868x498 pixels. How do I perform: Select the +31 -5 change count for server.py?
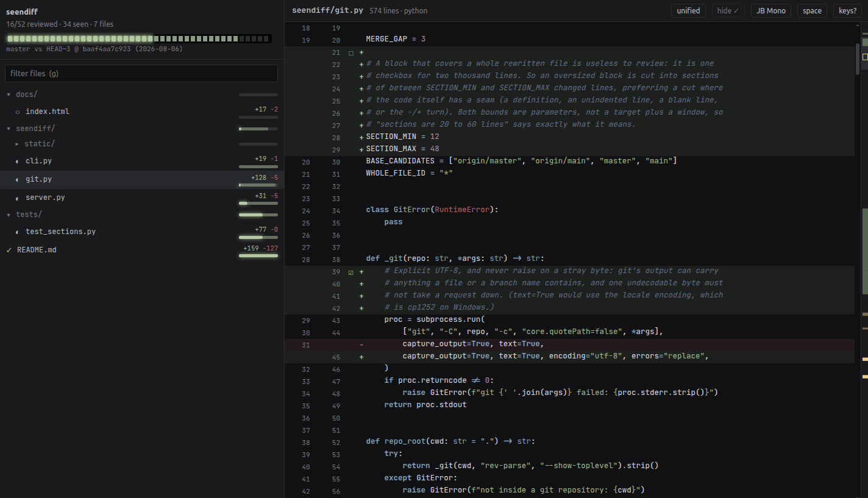pos(266,196)
